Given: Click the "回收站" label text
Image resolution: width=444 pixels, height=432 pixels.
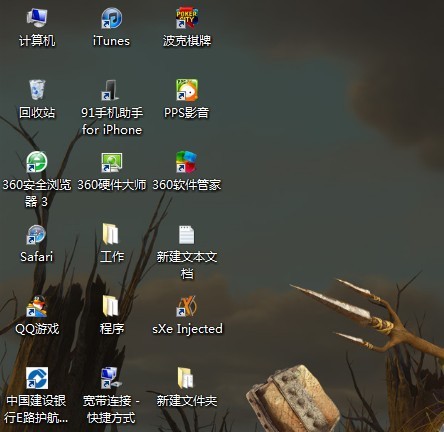Looking at the screenshot, I should click(37, 113).
